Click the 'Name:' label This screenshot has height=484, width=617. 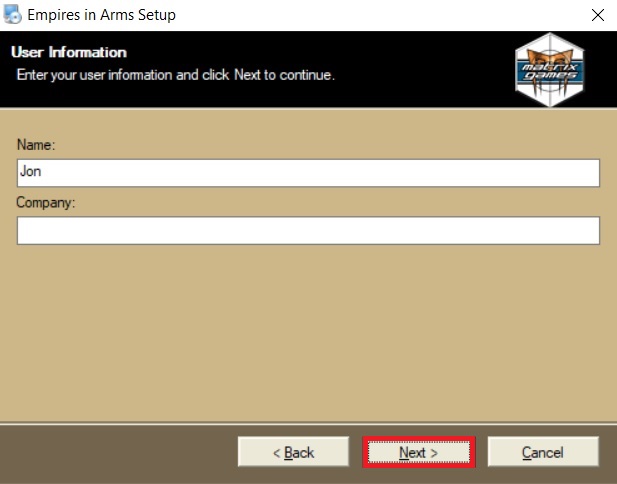click(x=36, y=145)
